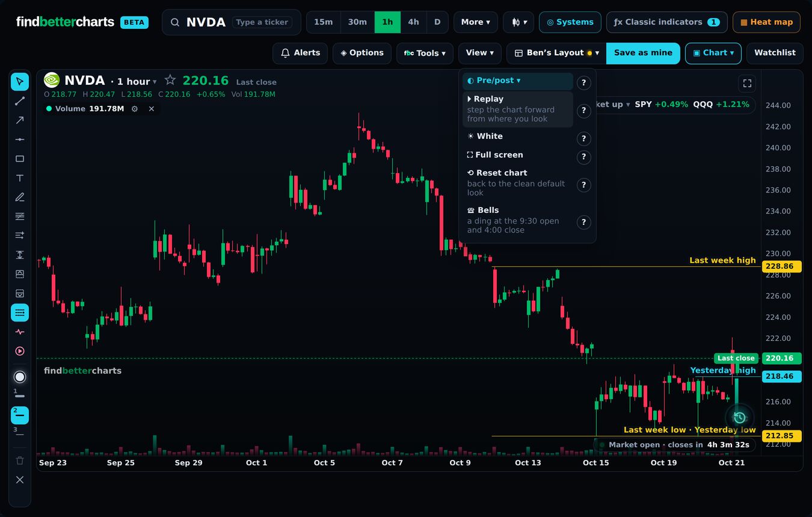Select the freehand pencil tool
The height and width of the screenshot is (517, 812).
[20, 197]
